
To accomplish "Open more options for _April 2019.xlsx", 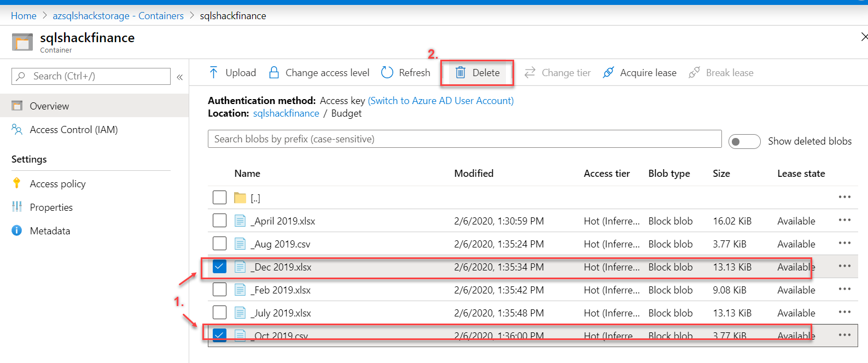I will 844,220.
